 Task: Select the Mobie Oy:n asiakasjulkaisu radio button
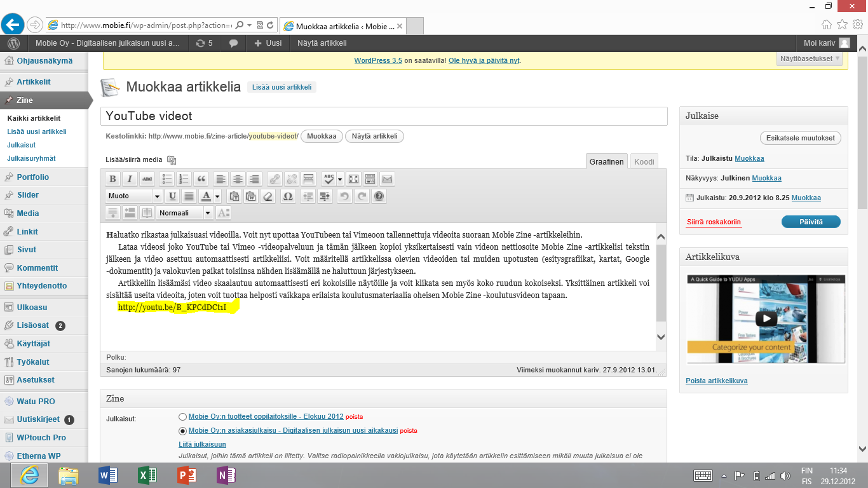pos(183,431)
